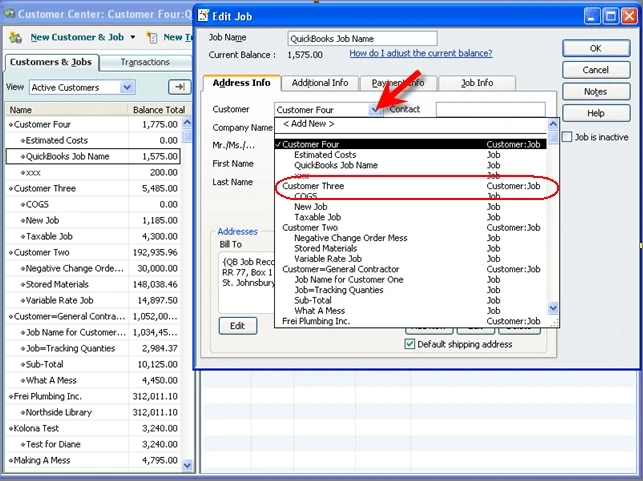Select Northside Library row in the customer tree
643x481 pixels.
coord(93,413)
